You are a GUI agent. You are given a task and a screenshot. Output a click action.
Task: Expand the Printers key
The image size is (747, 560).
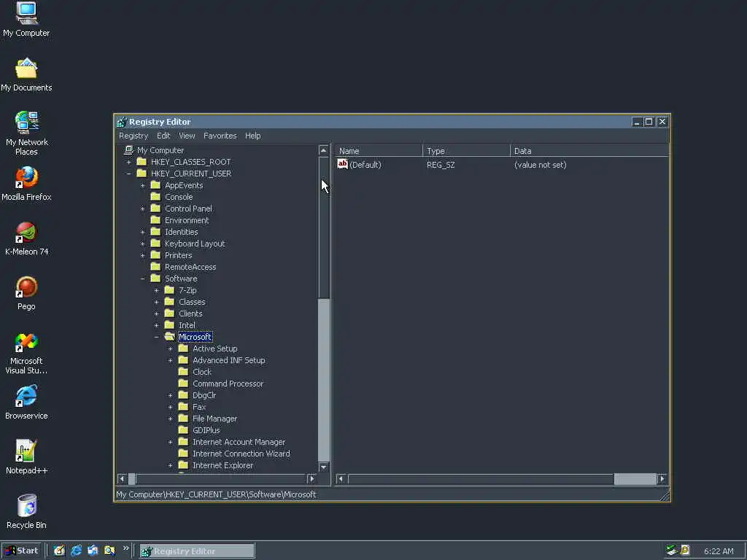pos(142,255)
